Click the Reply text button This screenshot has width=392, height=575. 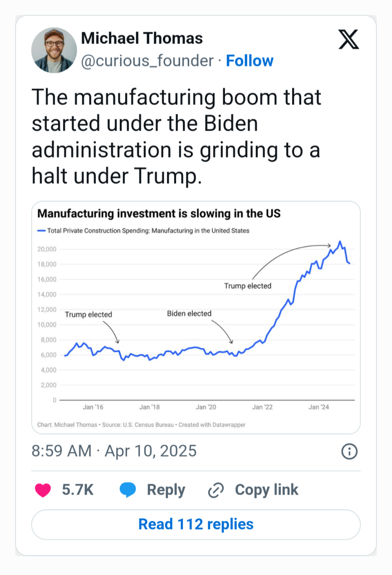166,490
